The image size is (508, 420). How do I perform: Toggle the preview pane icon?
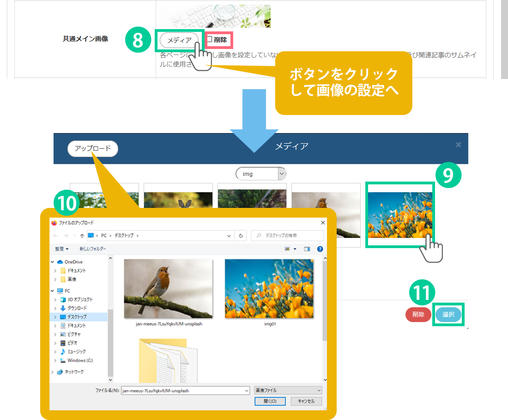(x=307, y=249)
